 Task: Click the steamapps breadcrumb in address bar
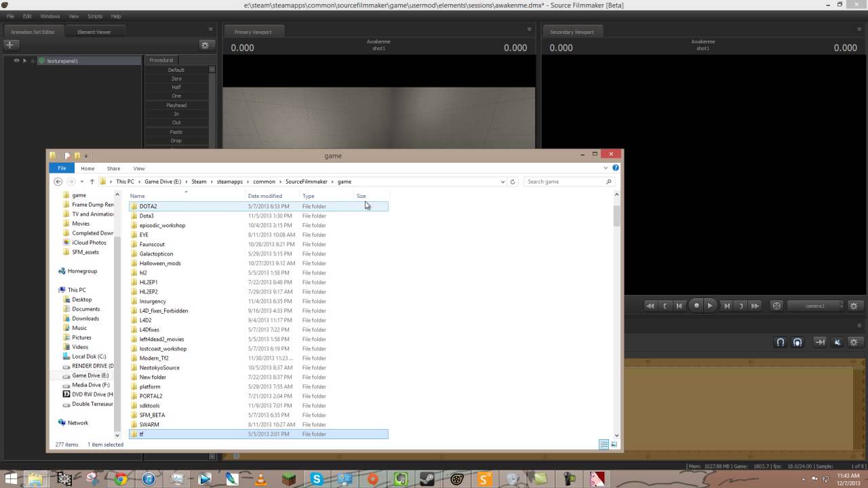coord(230,182)
